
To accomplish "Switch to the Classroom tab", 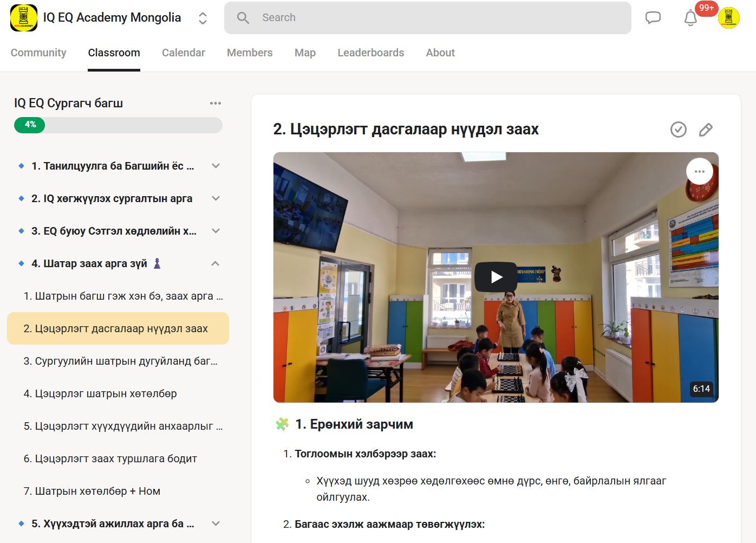I will point(114,53).
